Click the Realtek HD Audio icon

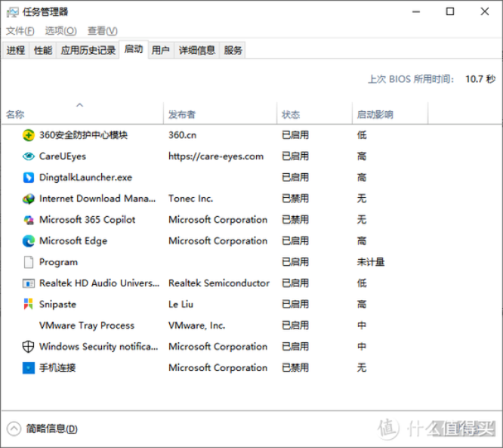[29, 283]
